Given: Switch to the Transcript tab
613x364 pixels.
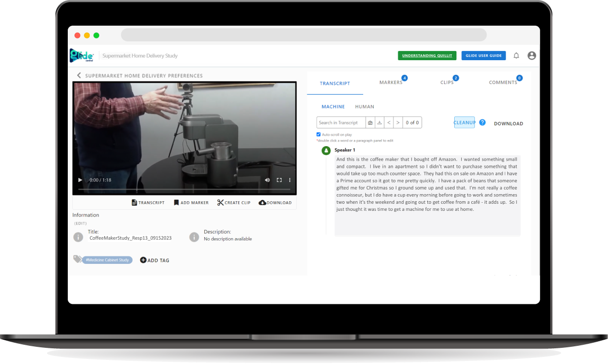Looking at the screenshot, I should pos(335,83).
